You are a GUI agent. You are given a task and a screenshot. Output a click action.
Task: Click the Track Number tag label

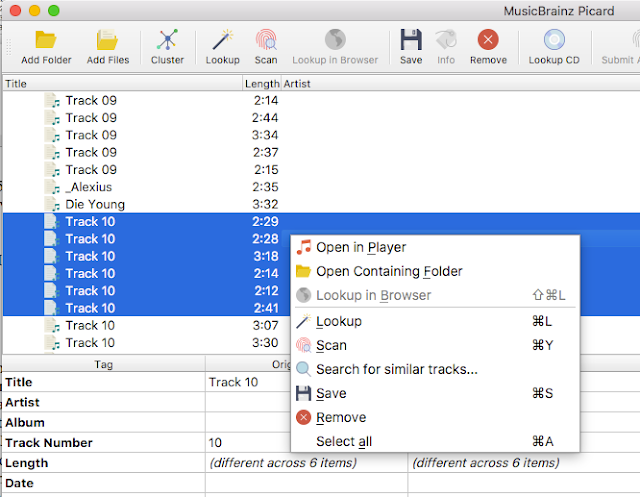point(49,443)
